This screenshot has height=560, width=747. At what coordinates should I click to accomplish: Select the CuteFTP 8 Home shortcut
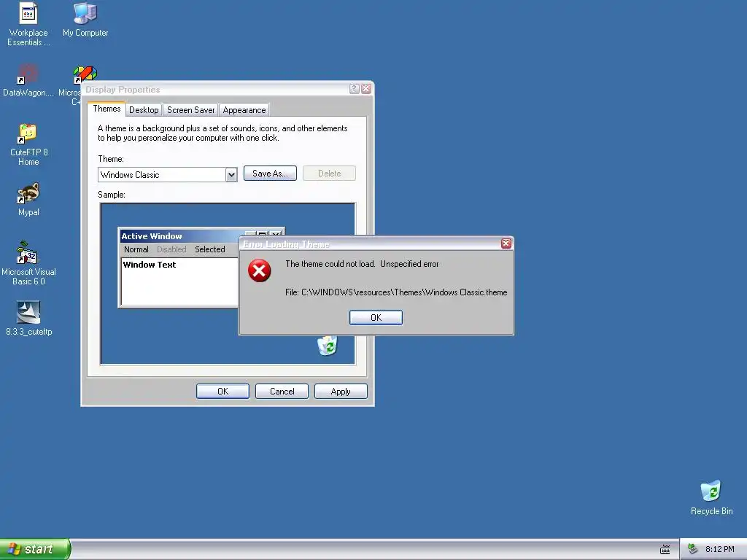tap(28, 144)
